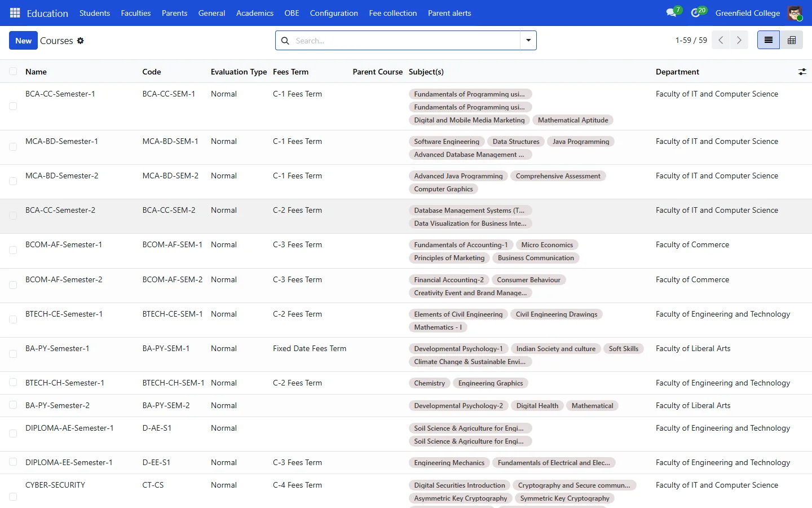The image size is (812, 508).
Task: Open the Parents menu
Action: 175,13
